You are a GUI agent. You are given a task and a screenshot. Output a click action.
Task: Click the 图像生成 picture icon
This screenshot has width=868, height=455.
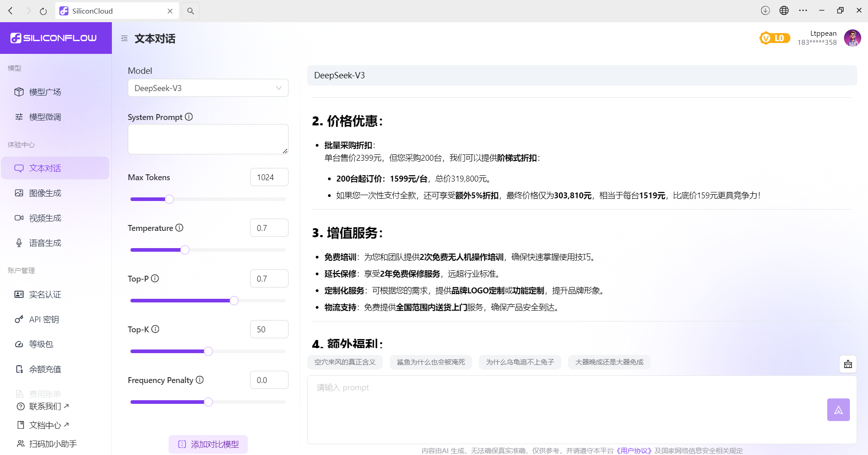point(19,193)
